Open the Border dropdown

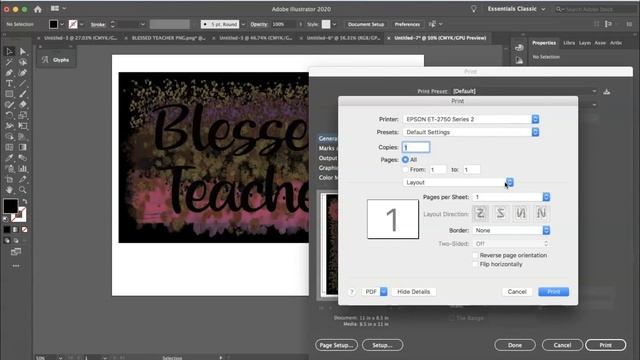pyautogui.click(x=511, y=231)
